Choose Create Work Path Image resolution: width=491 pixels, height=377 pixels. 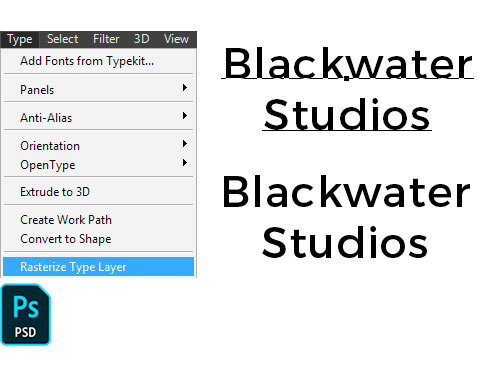click(x=98, y=220)
